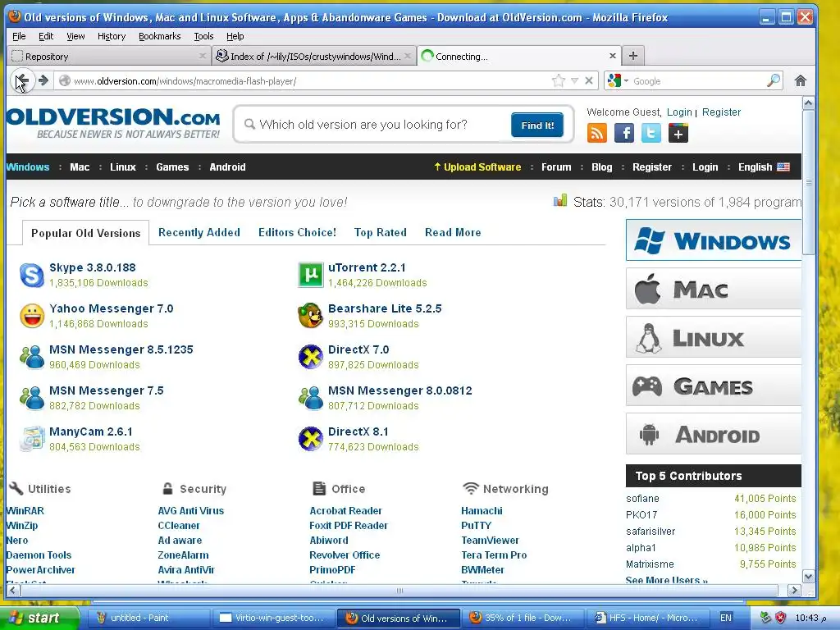
Task: Click the URL address bar
Action: (x=311, y=81)
